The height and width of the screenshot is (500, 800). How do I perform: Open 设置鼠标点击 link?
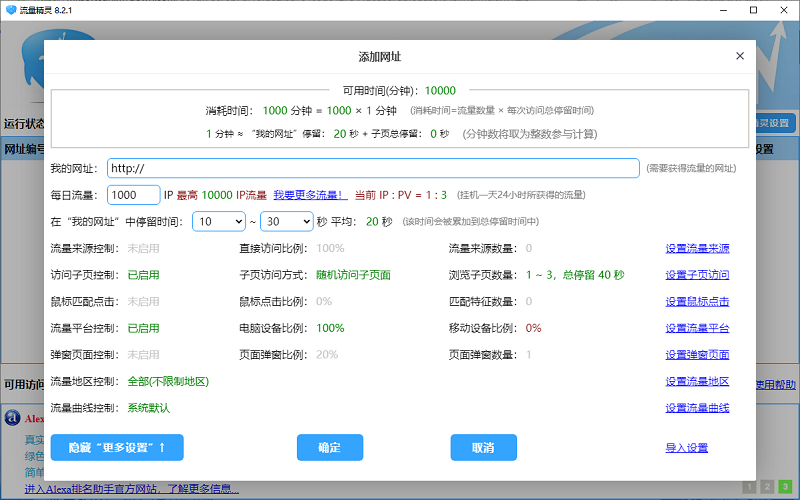click(x=697, y=301)
